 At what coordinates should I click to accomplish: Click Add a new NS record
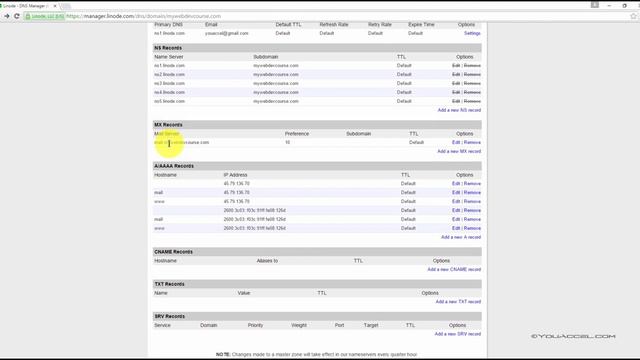click(459, 110)
